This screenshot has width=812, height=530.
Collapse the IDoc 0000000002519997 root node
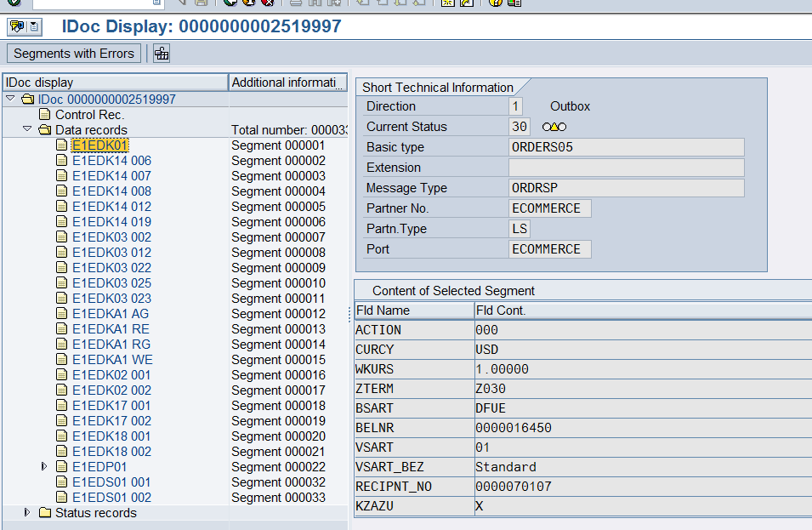pos(10,100)
